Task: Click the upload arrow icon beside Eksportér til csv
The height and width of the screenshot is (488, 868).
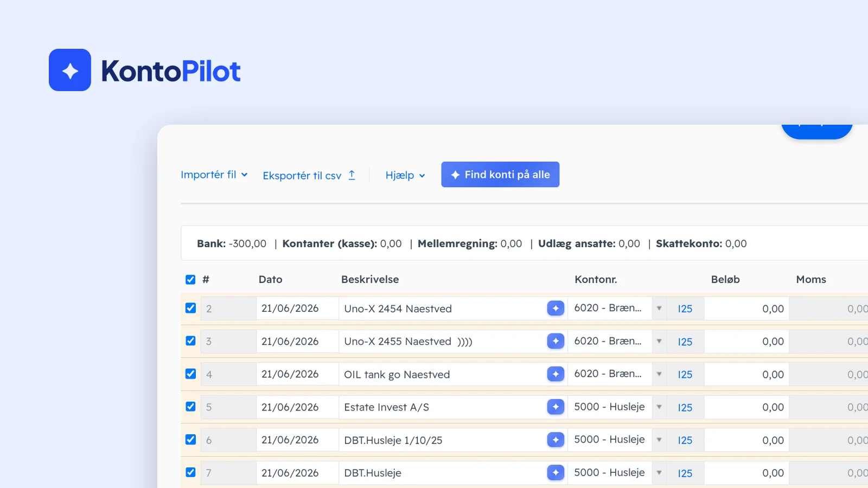Action: tap(352, 175)
